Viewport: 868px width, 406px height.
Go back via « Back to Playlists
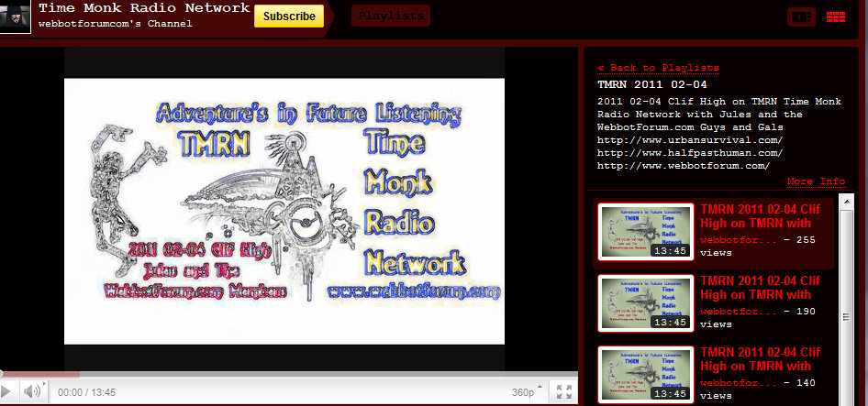(658, 68)
